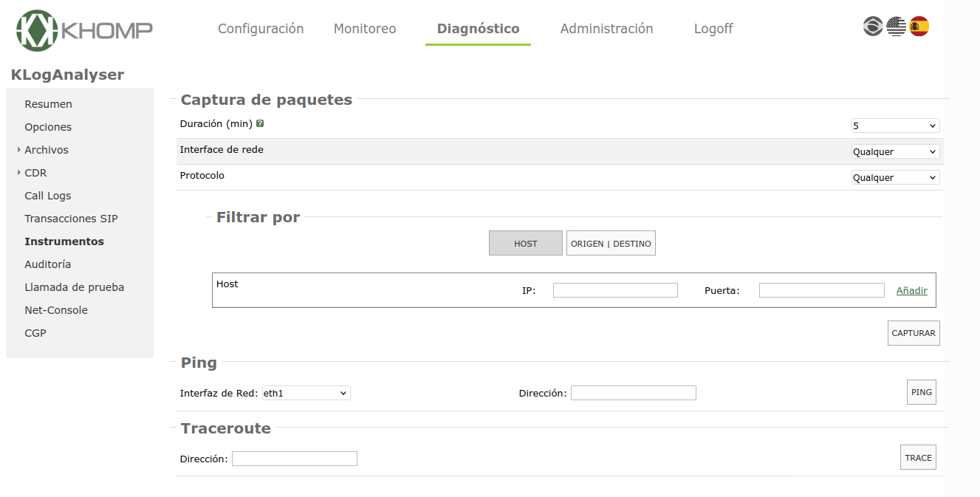This screenshot has height=497, width=980.
Task: Select the Spanish flag language icon
Action: click(x=919, y=27)
